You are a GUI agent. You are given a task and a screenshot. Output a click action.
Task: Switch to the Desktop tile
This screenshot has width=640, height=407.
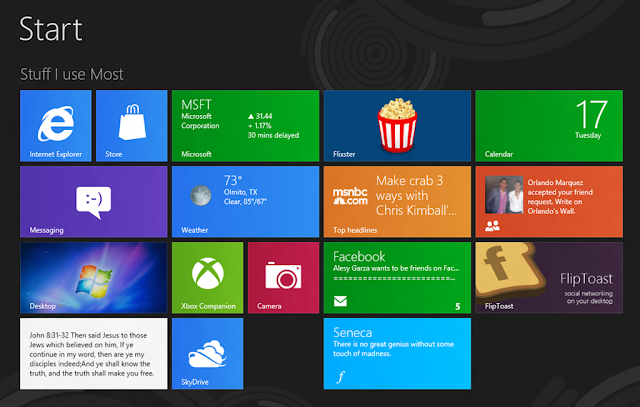tap(93, 278)
